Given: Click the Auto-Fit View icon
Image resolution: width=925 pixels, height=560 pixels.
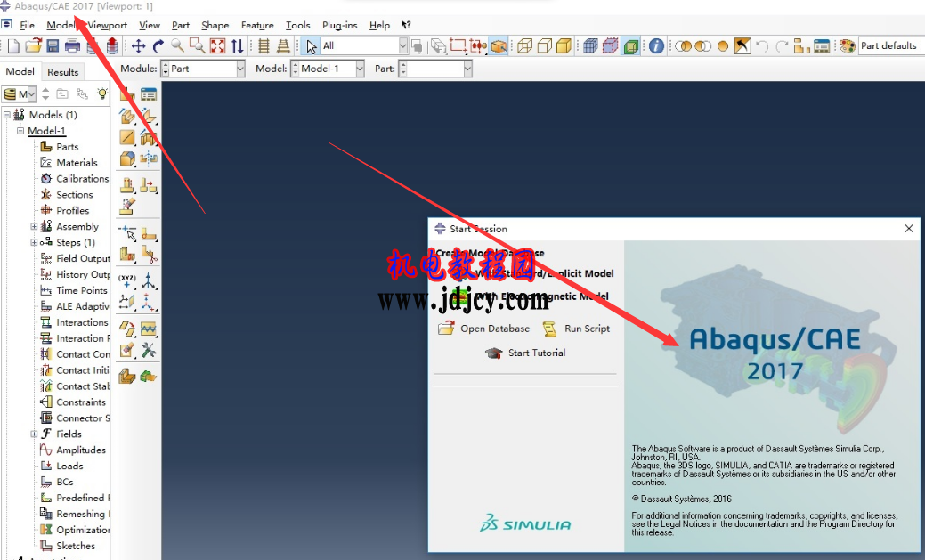Looking at the screenshot, I should (218, 45).
